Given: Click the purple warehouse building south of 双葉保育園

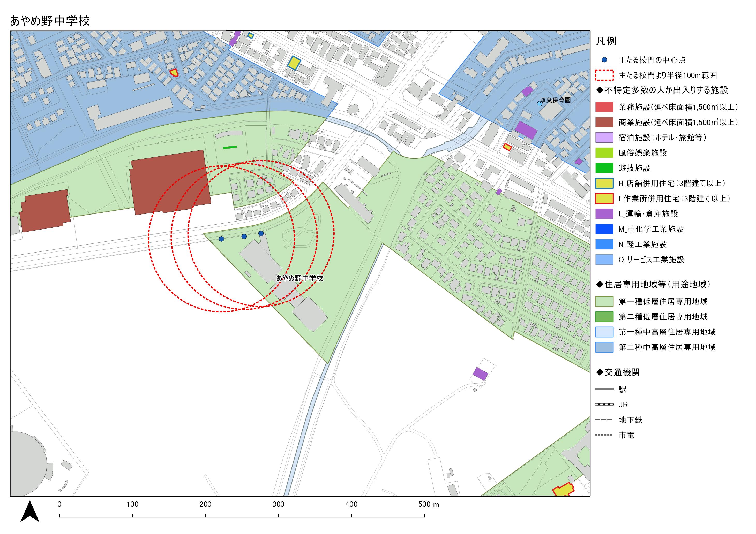Looking at the screenshot, I should click(526, 130).
